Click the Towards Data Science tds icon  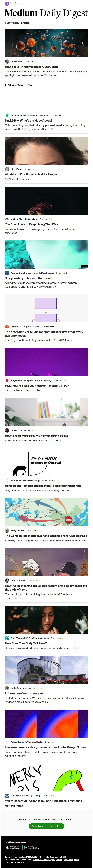[x=7, y=273]
